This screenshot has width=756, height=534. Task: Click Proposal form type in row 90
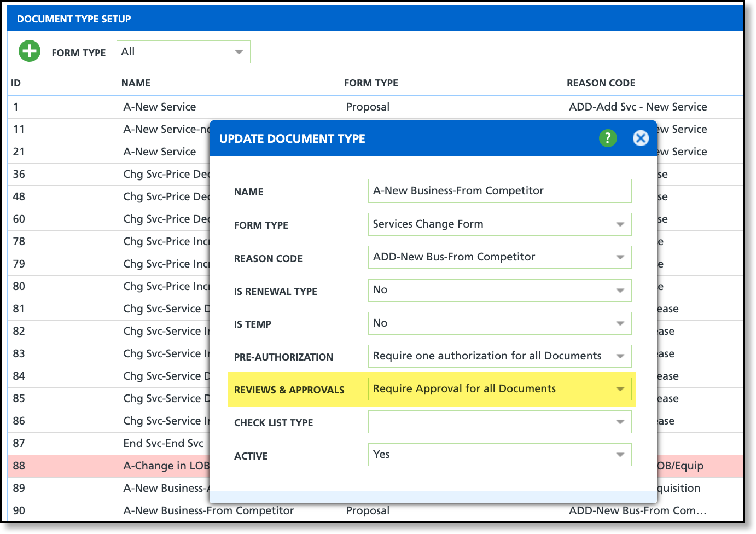[368, 510]
